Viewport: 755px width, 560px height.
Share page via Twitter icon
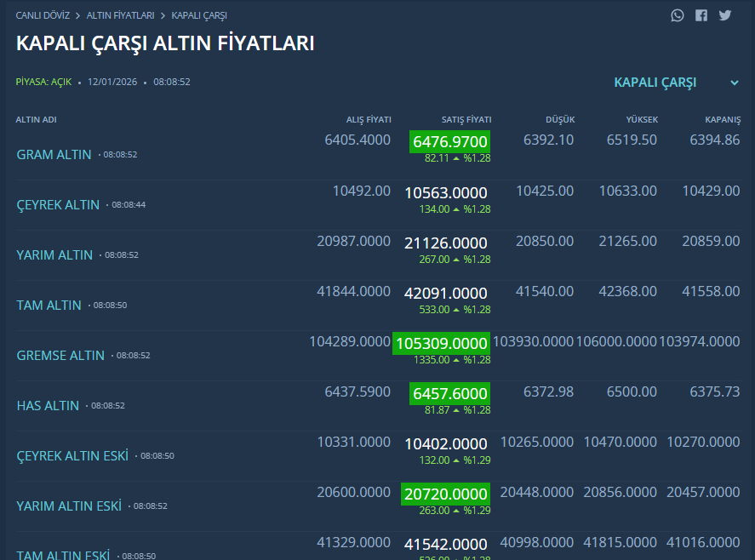pos(725,15)
